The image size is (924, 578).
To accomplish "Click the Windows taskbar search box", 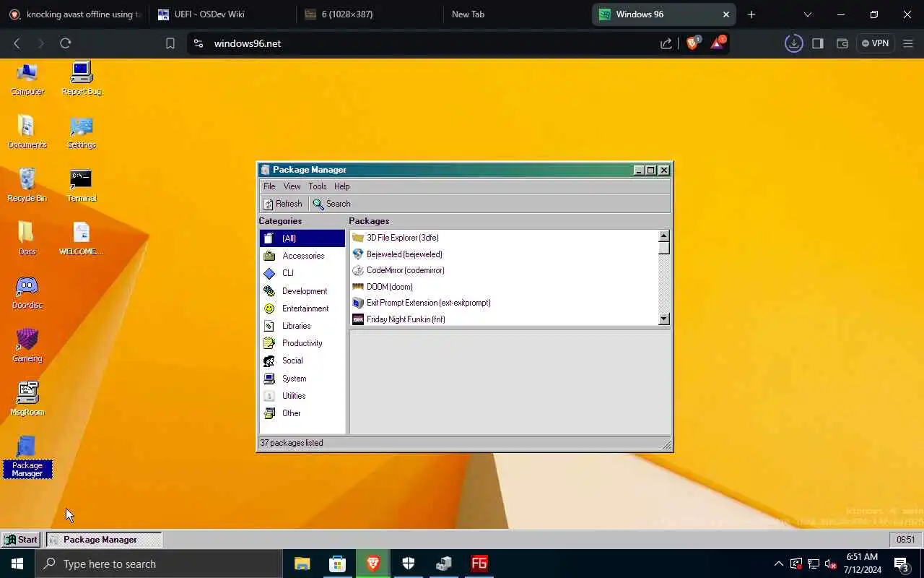I will click(159, 564).
